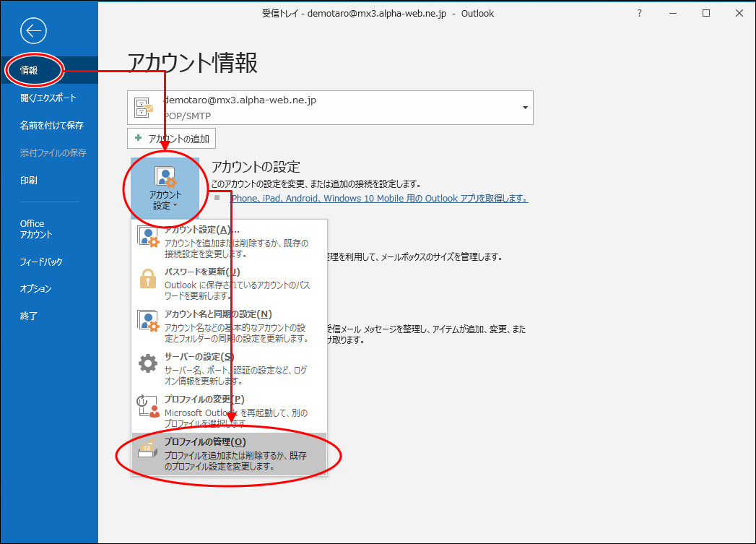Click the アカウント設定(A) person-gear icon

tap(147, 236)
